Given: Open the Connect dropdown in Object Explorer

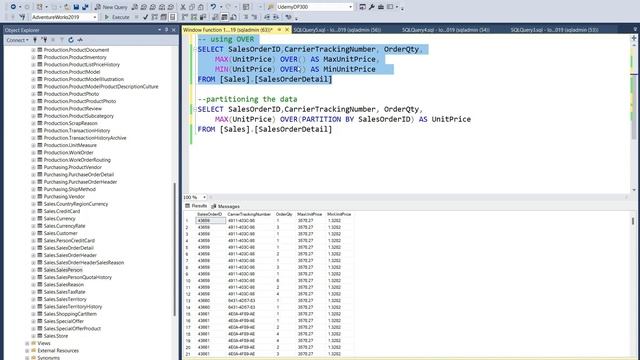Looking at the screenshot, I should [x=17, y=40].
